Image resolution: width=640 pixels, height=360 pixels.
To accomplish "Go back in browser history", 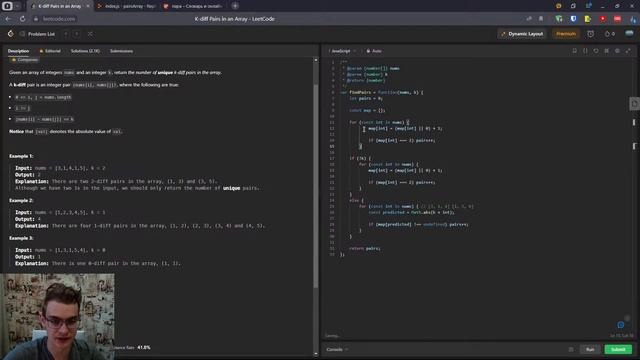I will (x=8, y=19).
